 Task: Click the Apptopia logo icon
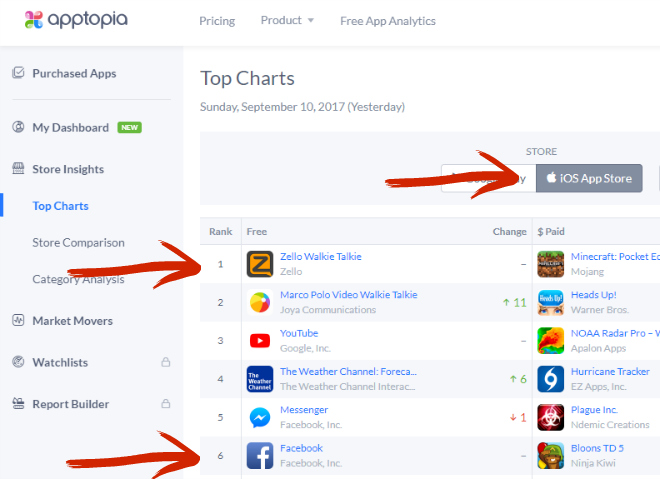pos(33,20)
